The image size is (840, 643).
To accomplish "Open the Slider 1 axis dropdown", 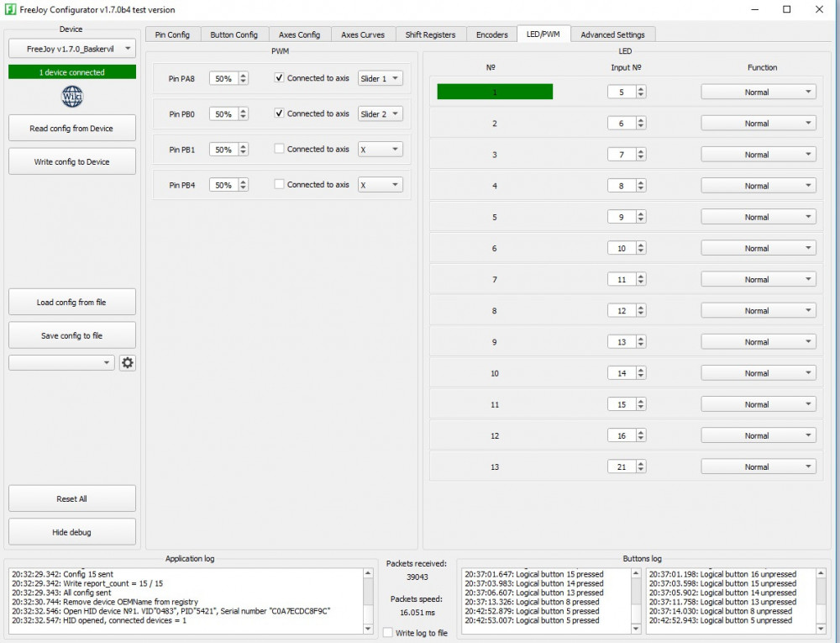I will coord(380,78).
